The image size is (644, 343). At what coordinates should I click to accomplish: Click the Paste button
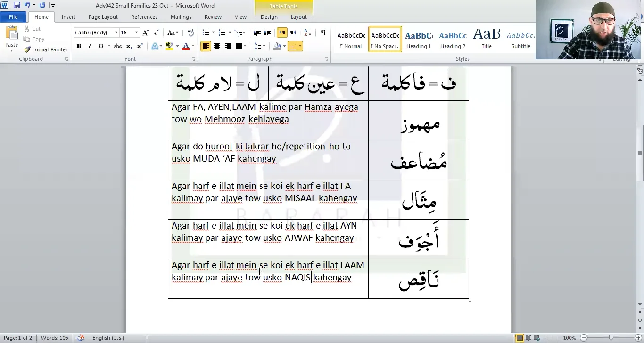11,39
